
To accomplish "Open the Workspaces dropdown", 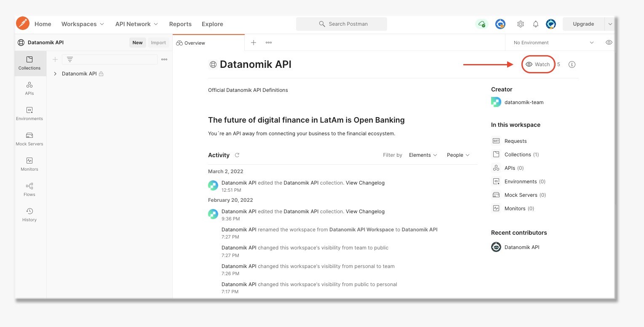I will [83, 24].
